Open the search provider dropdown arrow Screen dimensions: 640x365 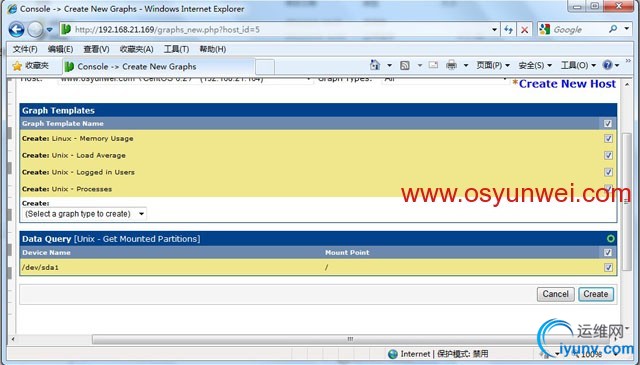(627, 29)
